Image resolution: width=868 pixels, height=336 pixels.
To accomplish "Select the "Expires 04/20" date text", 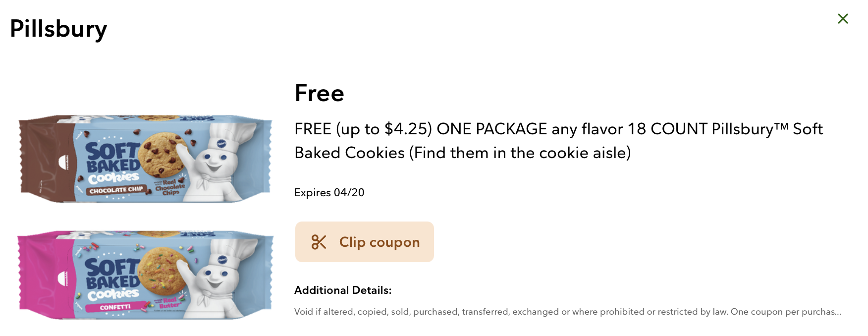I will click(x=329, y=192).
